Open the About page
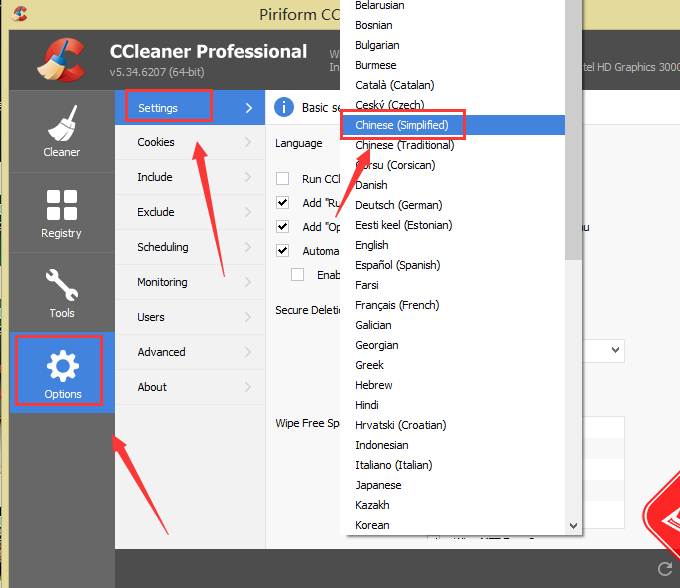The image size is (680, 588). coord(152,387)
